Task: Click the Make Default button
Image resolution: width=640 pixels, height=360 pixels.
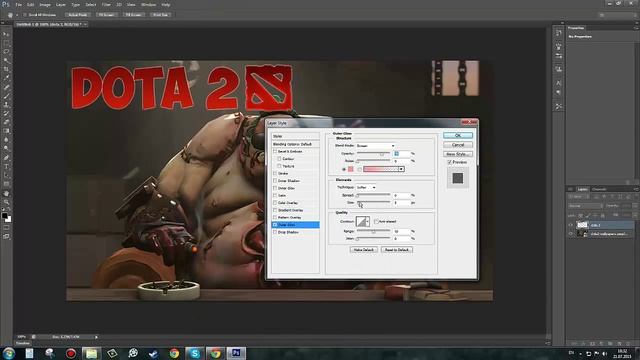Action: pyautogui.click(x=363, y=250)
